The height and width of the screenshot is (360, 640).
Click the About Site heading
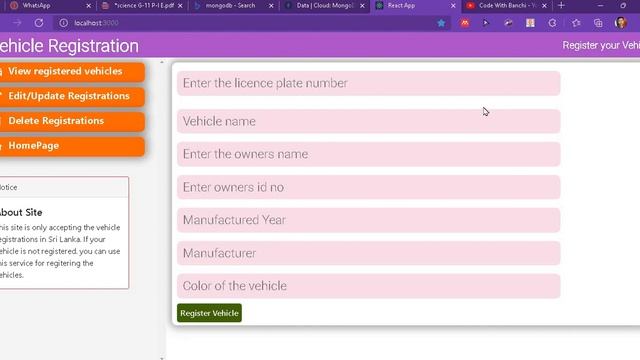pyautogui.click(x=21, y=212)
